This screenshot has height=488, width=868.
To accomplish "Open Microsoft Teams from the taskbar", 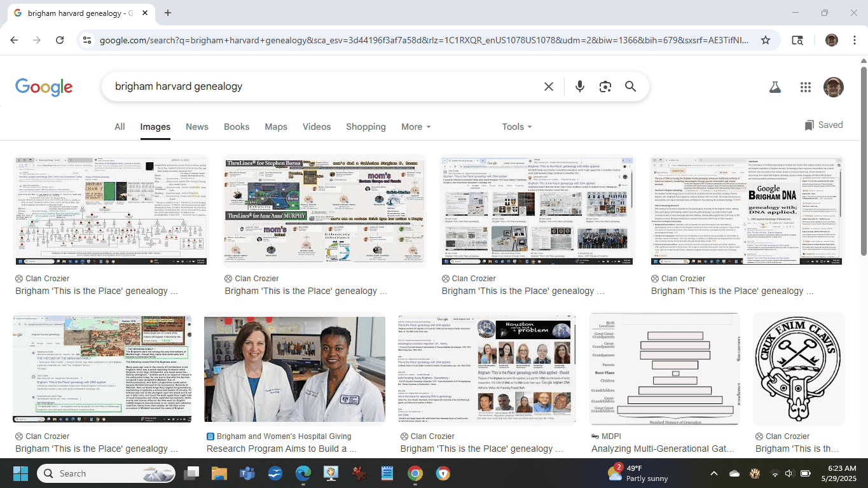I will pyautogui.click(x=247, y=473).
